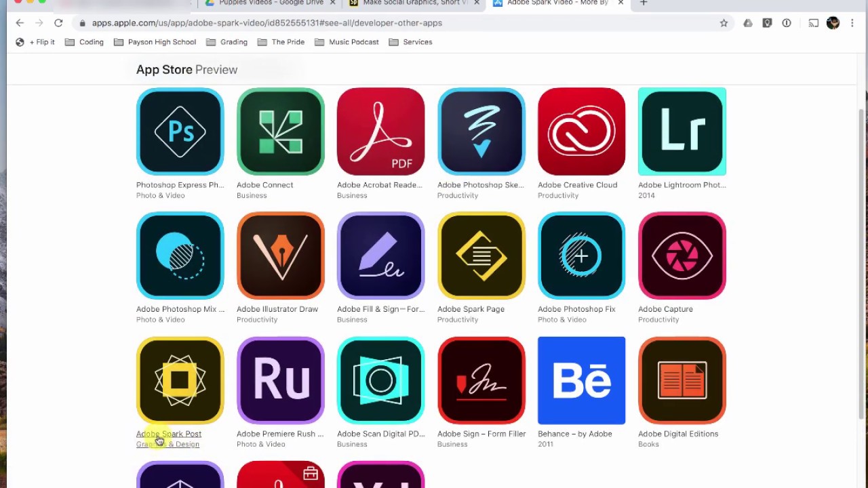
Task: Close the Adobe Spark Video tab
Action: (x=620, y=3)
